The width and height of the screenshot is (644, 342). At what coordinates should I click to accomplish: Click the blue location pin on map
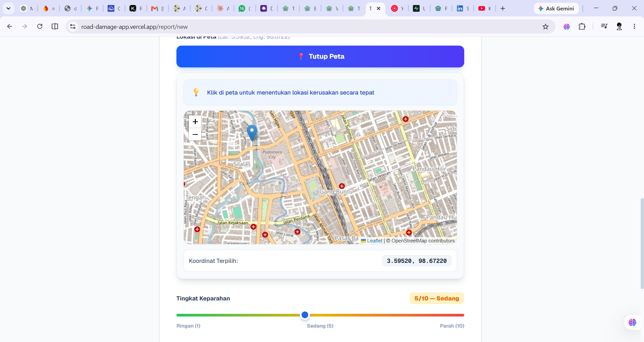pyautogui.click(x=252, y=133)
